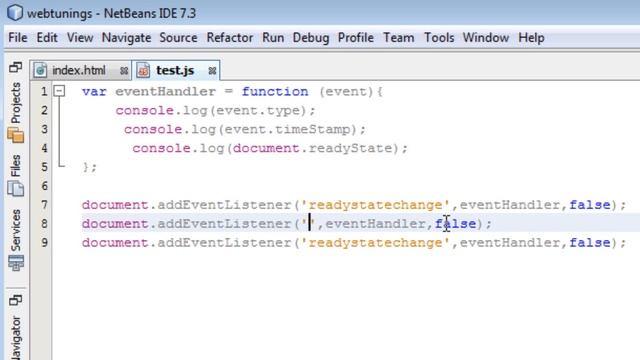Click 'eventHandler' argument on line 8
This screenshot has height=360, width=640.
tap(375, 224)
